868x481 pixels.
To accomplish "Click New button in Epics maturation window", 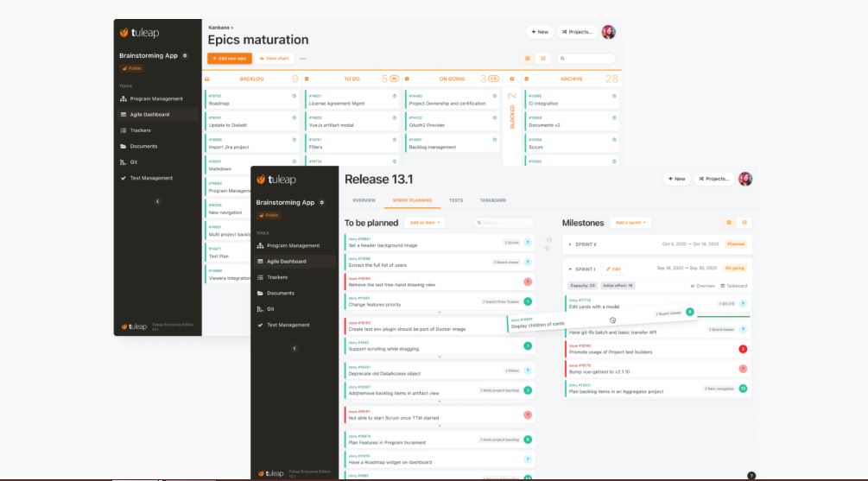I will point(540,32).
